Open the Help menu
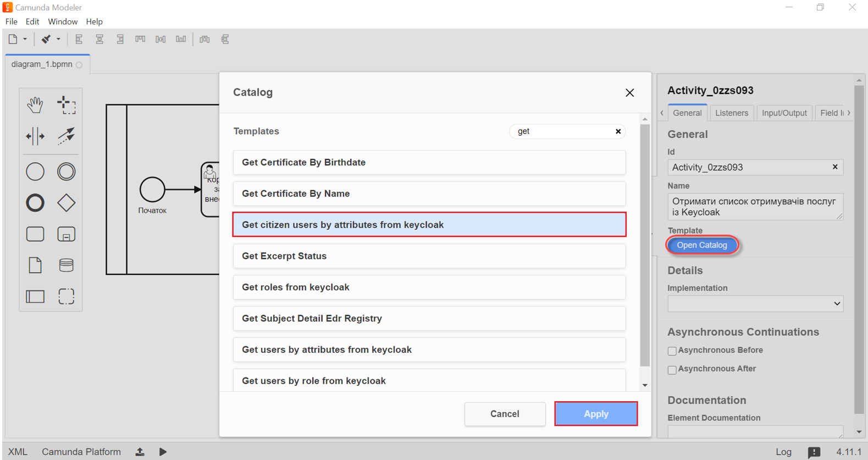 pyautogui.click(x=94, y=21)
